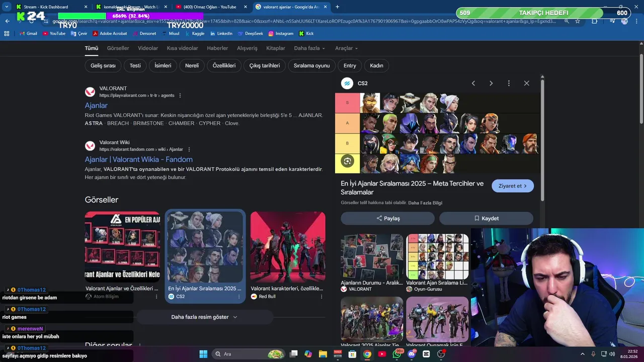Open Chrome from the taskbar
The height and width of the screenshot is (362, 644).
[367, 354]
